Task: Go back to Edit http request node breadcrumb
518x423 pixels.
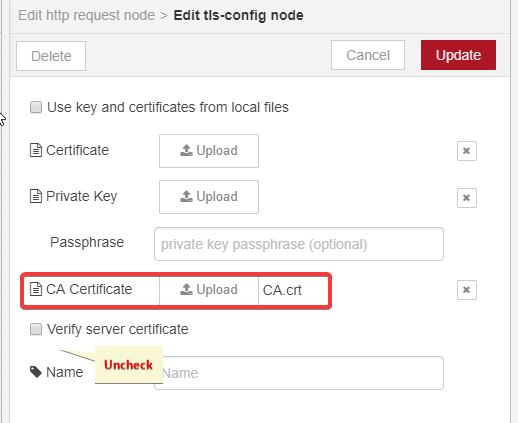Action: point(86,15)
